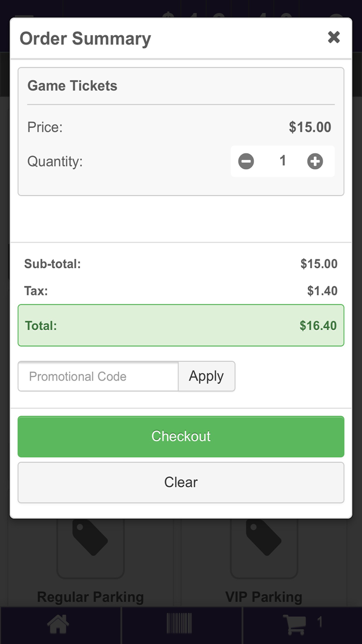Apply the promotional code
This screenshot has width=362, height=644.
pyautogui.click(x=206, y=376)
